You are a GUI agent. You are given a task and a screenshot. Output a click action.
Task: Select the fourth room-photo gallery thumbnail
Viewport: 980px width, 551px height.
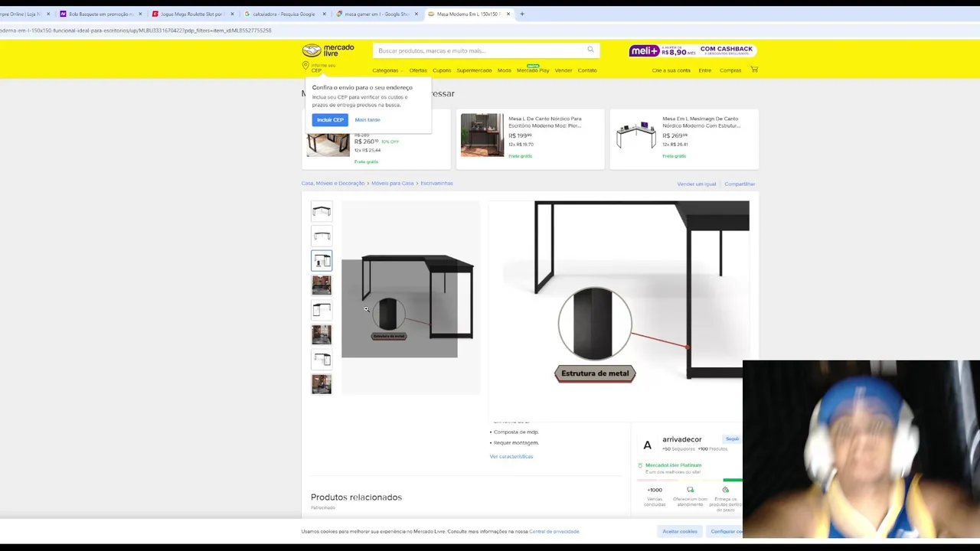click(322, 285)
